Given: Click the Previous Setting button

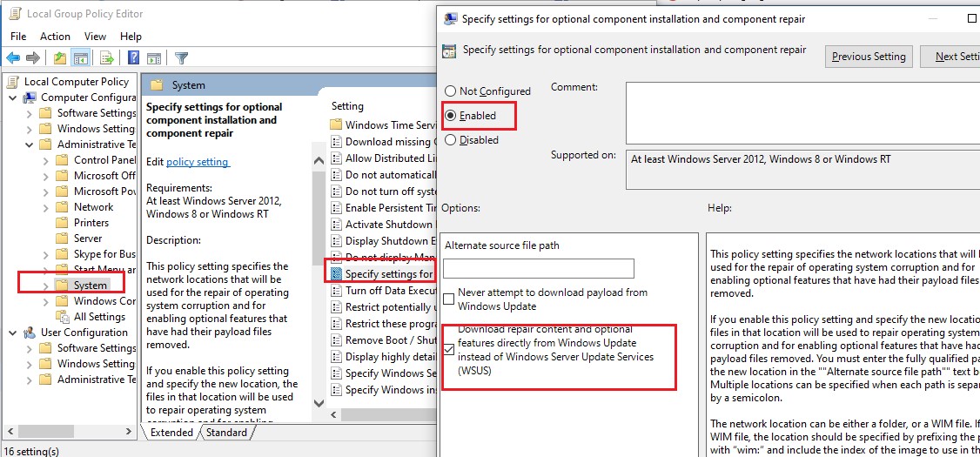Looking at the screenshot, I should (868, 57).
